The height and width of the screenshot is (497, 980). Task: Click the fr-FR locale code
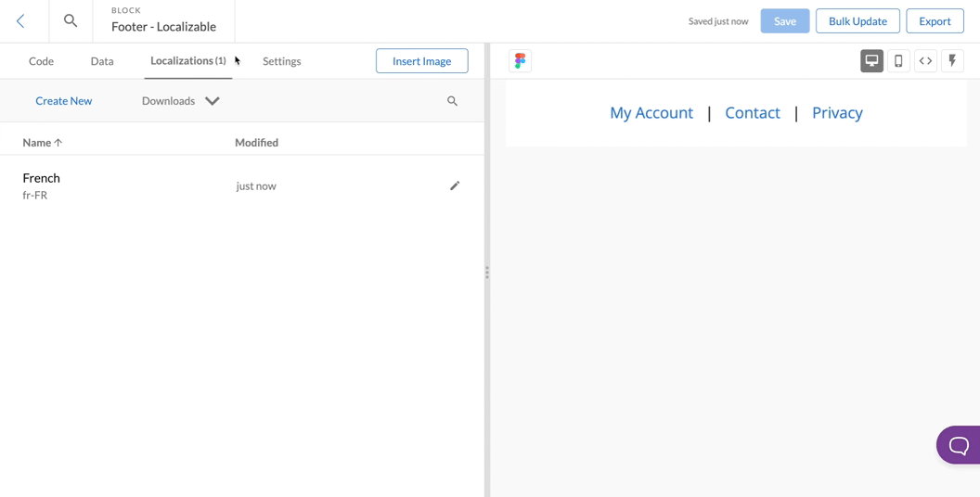pyautogui.click(x=35, y=195)
